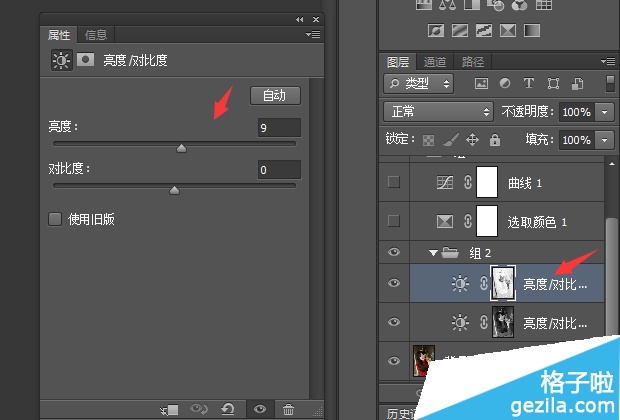Collapse the 组 2 group triangle
Image resolution: width=620 pixels, height=420 pixels.
coord(433,253)
